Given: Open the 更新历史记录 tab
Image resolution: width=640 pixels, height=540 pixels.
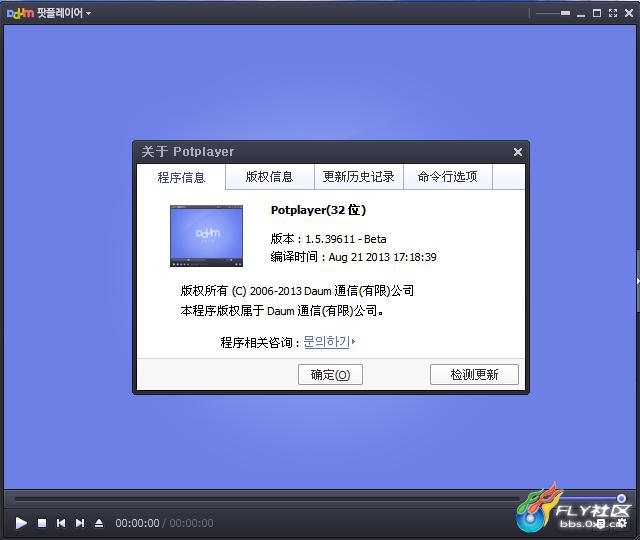Looking at the screenshot, I should pyautogui.click(x=358, y=177).
